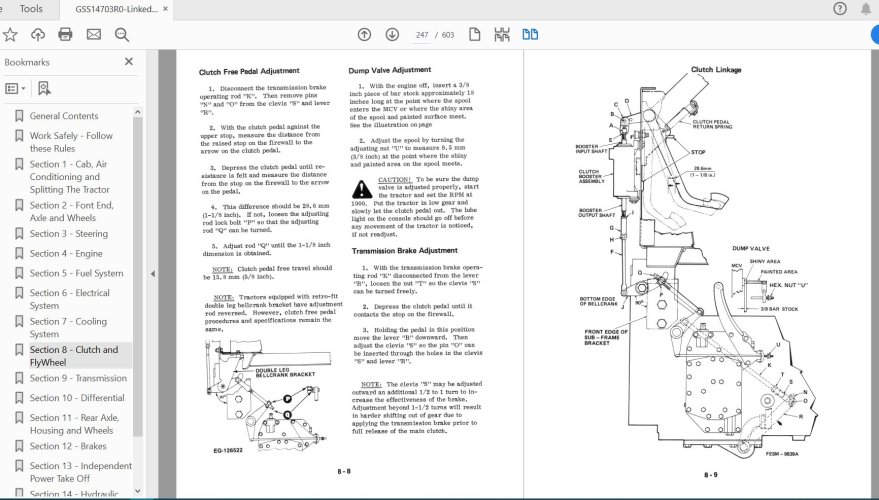Toggle the scrolling page mode icon
879x500 pixels.
(502, 35)
